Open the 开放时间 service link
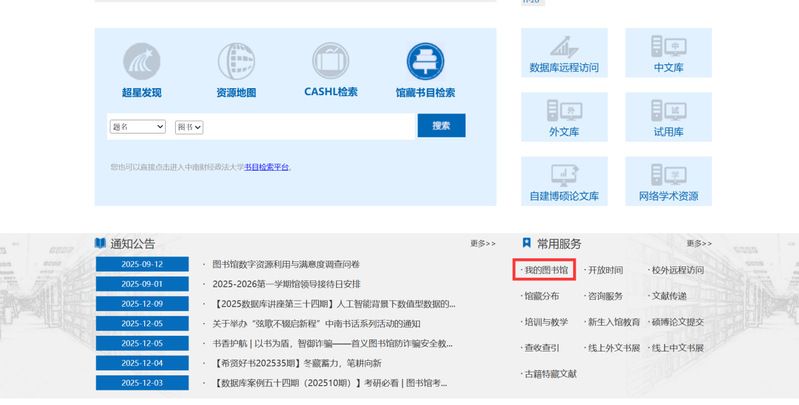This screenshot has height=405, width=799. [604, 270]
